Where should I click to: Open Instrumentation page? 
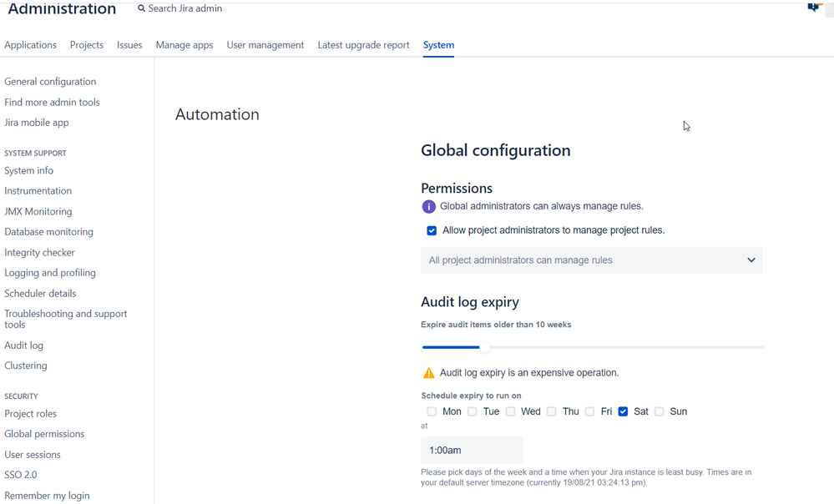point(38,191)
